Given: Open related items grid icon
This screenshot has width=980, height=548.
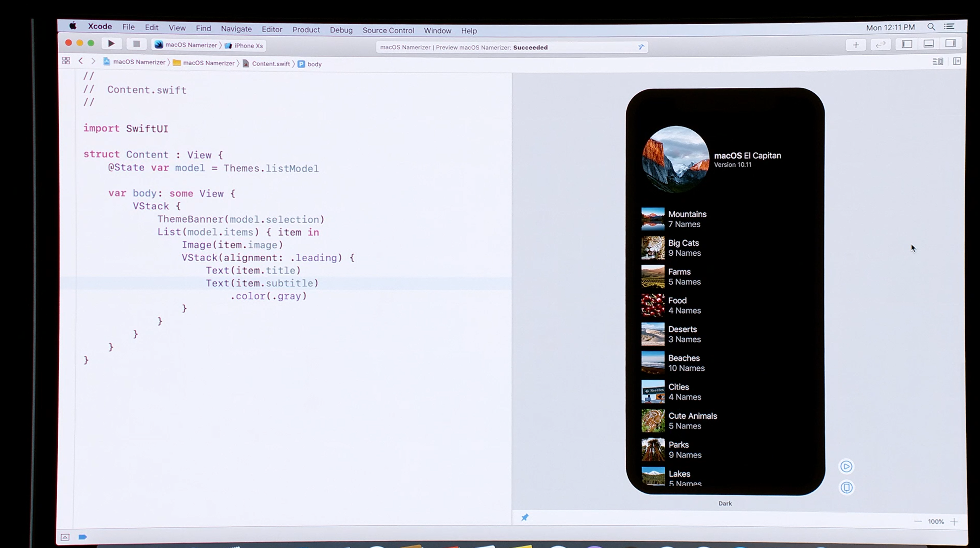Looking at the screenshot, I should tap(66, 61).
